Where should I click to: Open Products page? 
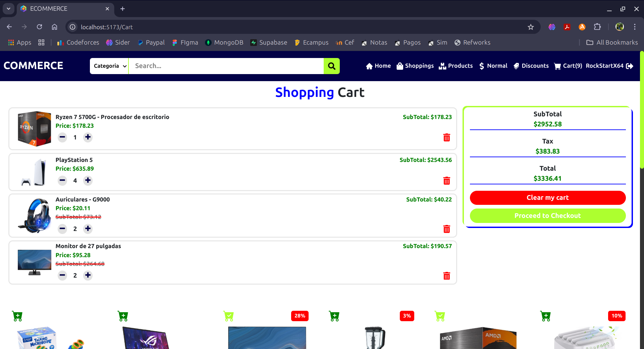(x=456, y=66)
